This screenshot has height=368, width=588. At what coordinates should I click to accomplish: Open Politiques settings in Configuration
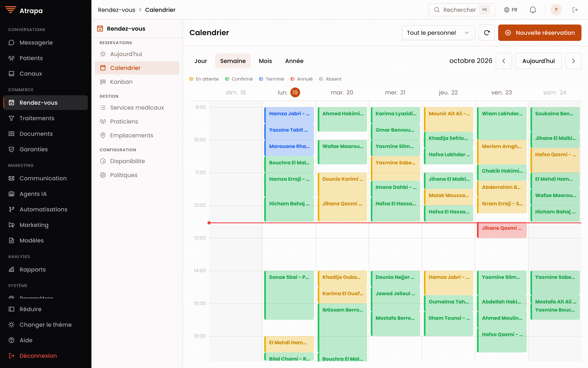(x=137, y=175)
